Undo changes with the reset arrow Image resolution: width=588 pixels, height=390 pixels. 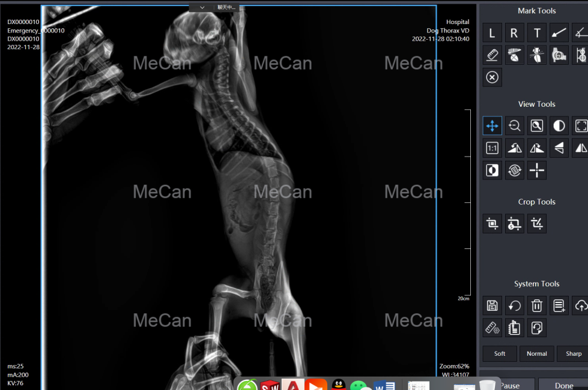514,306
